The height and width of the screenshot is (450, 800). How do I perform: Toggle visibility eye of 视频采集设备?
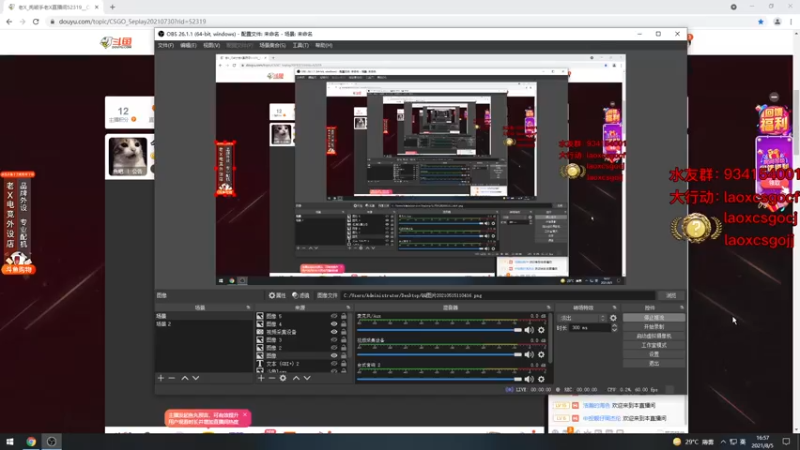coord(334,332)
